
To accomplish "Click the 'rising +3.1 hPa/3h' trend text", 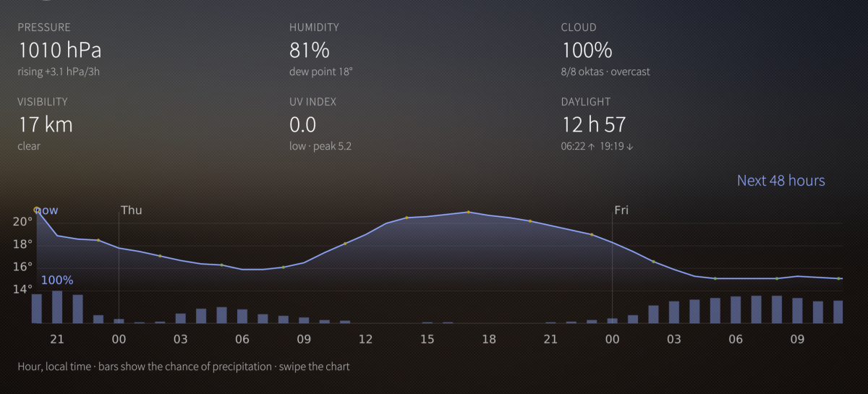I will click(x=63, y=72).
